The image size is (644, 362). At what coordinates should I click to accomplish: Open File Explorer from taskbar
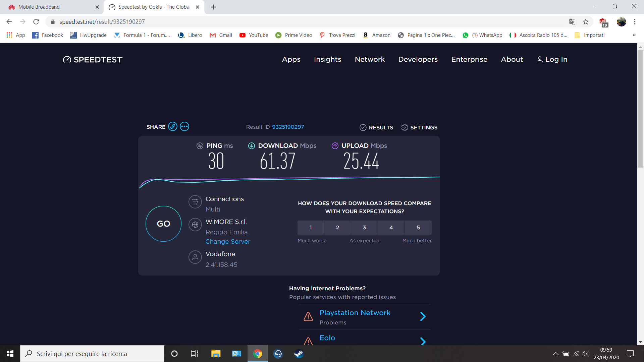(216, 354)
